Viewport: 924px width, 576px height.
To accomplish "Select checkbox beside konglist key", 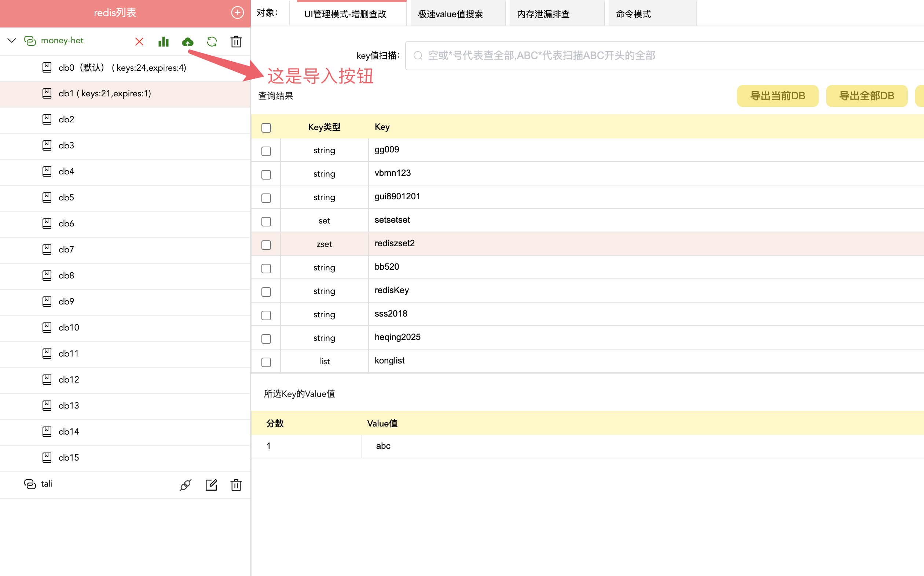I will [x=266, y=362].
